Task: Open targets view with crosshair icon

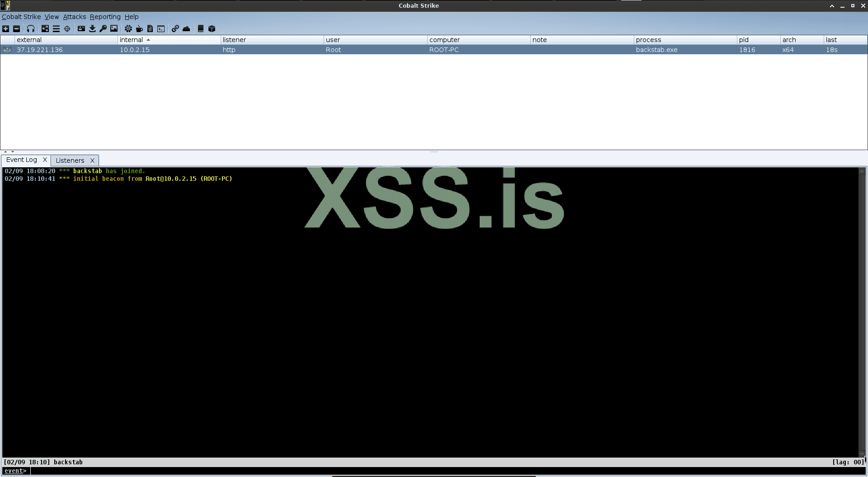Action: coord(67,28)
